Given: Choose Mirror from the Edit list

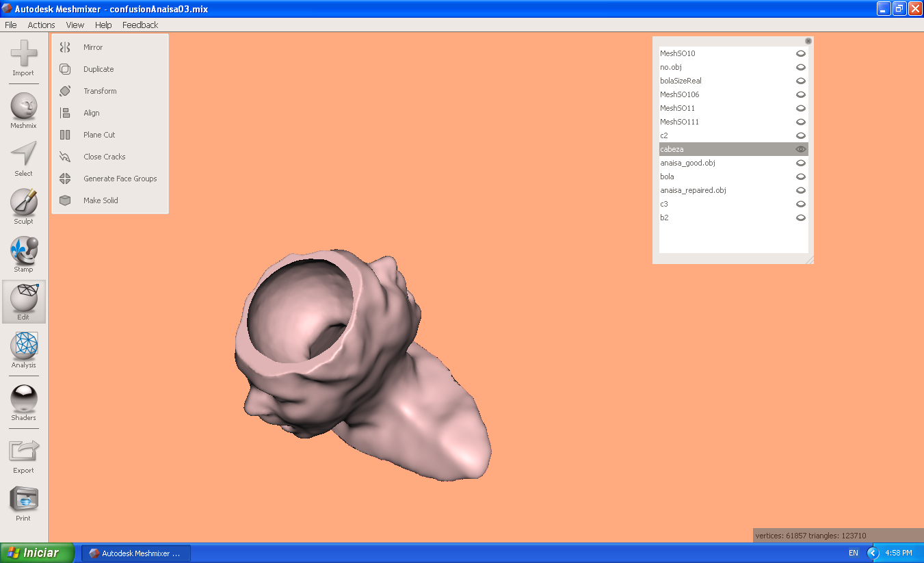Looking at the screenshot, I should click(x=93, y=47).
